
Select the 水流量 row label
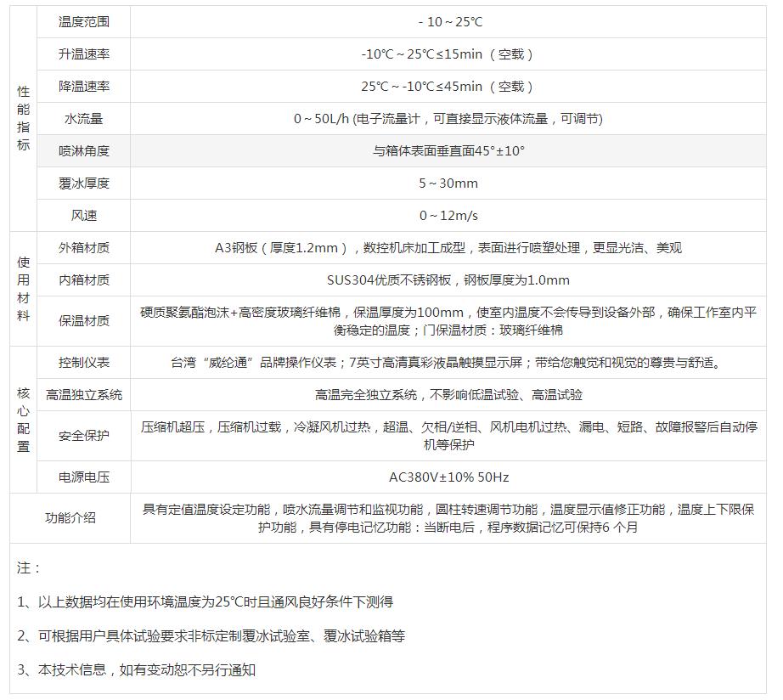click(83, 119)
